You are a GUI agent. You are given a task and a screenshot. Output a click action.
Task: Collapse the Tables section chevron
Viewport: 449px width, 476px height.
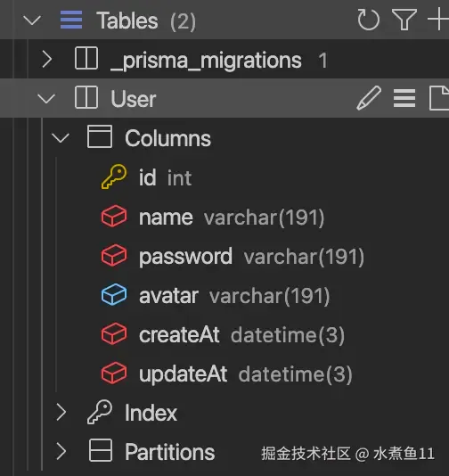32,21
